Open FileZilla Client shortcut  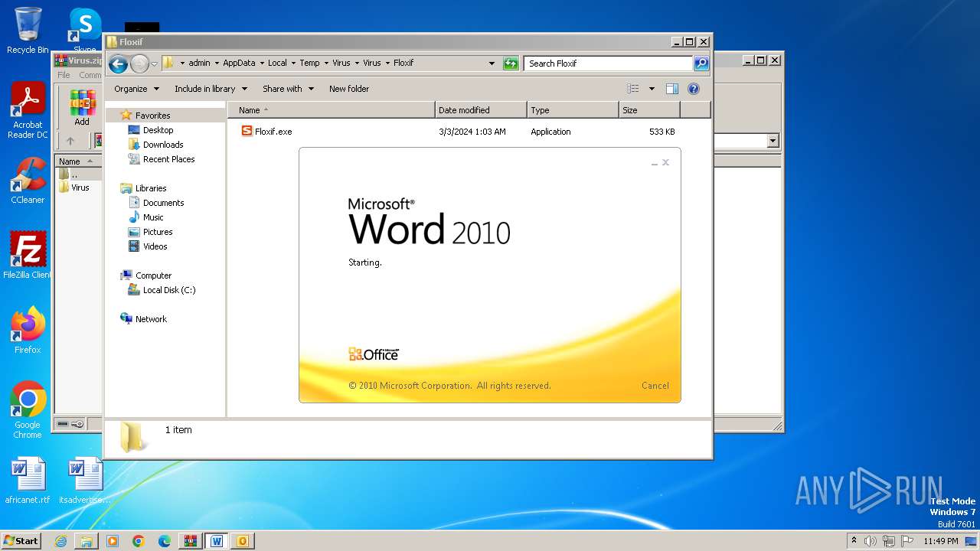28,256
